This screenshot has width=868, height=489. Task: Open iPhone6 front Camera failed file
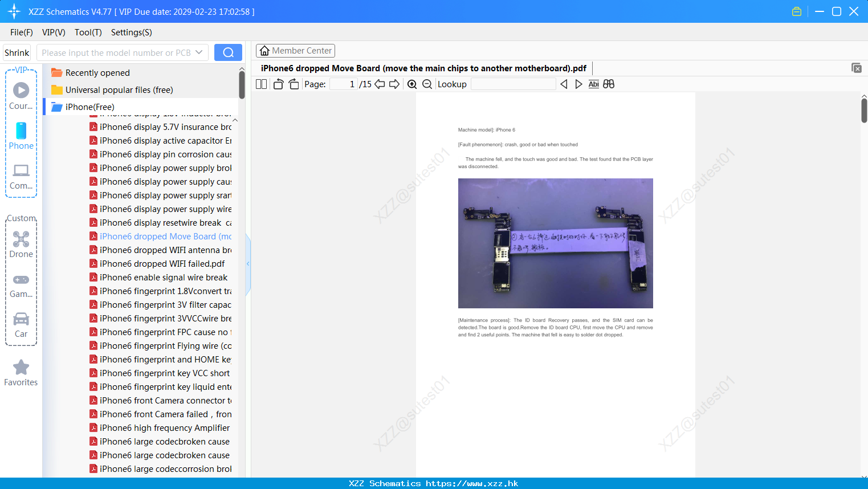click(x=161, y=414)
